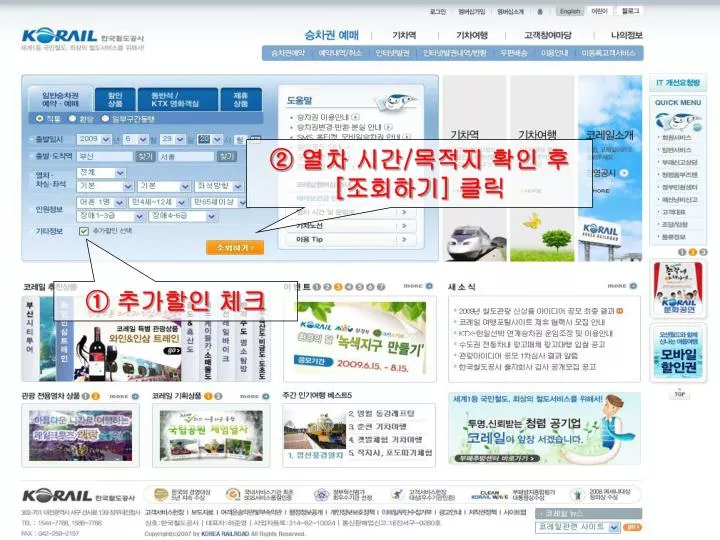Click the 로그인 link at top
Viewport: 720px width, 540px height.
pos(438,11)
